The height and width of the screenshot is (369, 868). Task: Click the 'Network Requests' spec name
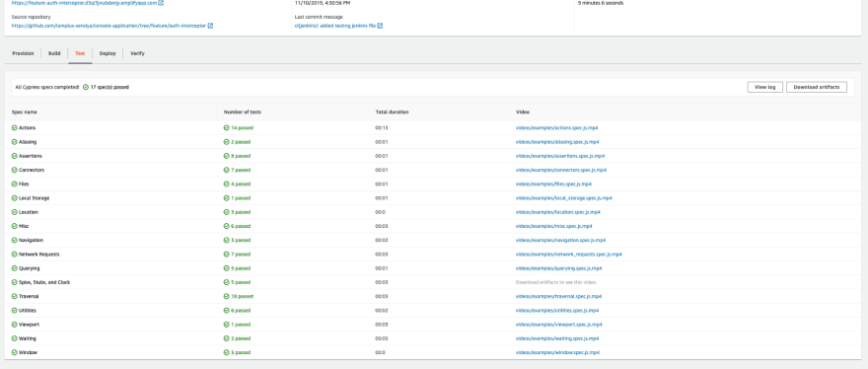tap(38, 255)
